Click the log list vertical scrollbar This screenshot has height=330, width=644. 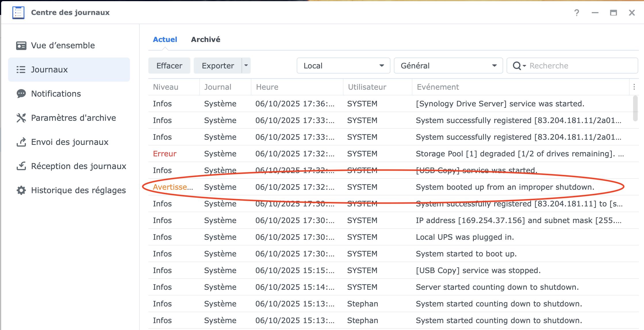pyautogui.click(x=635, y=109)
